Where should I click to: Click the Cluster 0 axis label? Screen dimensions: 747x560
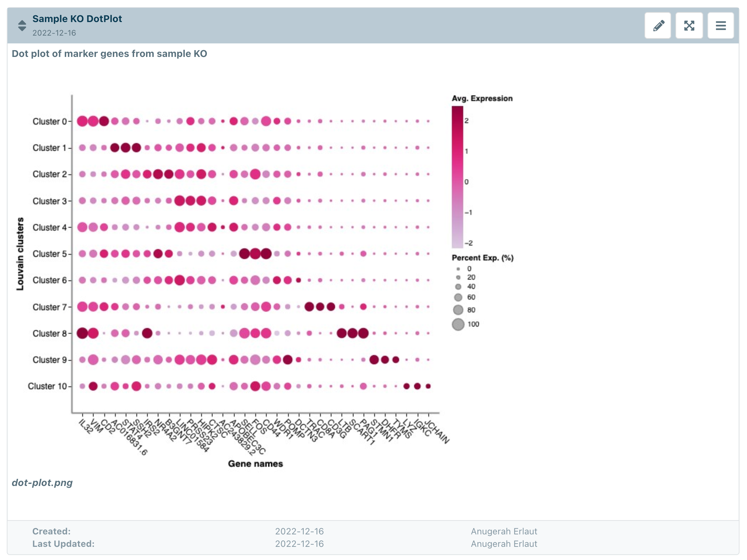click(x=49, y=121)
